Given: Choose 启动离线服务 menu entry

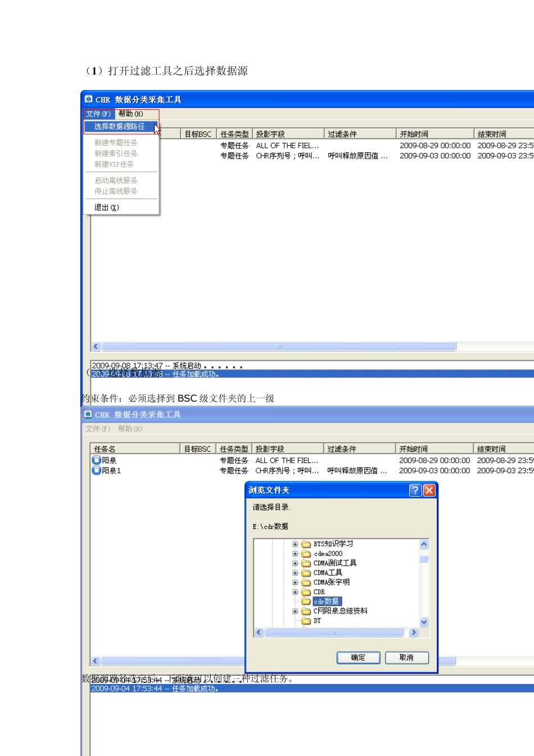Looking at the screenshot, I should [x=116, y=181].
